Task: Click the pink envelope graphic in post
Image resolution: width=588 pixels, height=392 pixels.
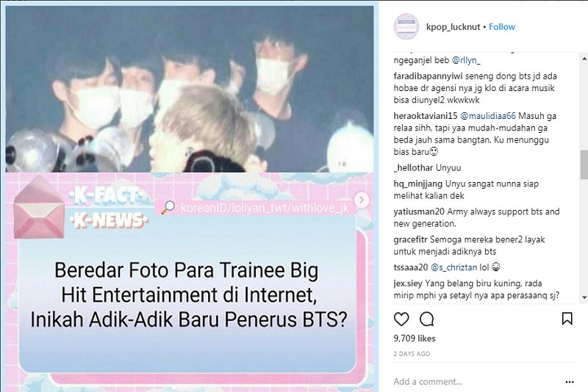Action: click(39, 208)
